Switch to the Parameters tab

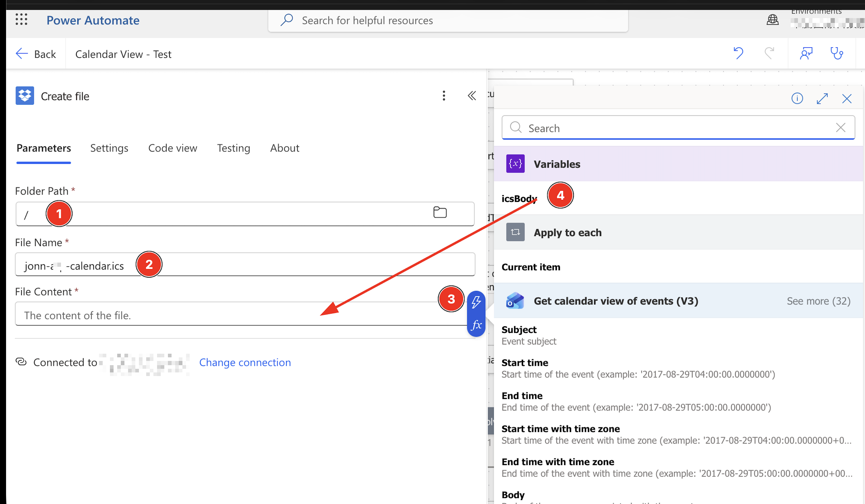point(43,148)
